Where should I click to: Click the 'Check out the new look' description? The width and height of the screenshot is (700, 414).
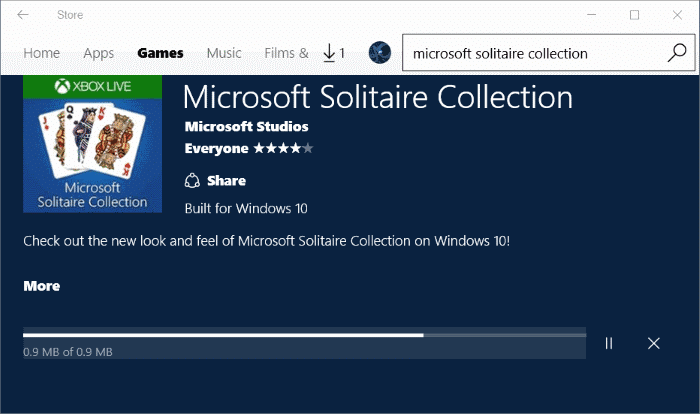pyautogui.click(x=267, y=241)
